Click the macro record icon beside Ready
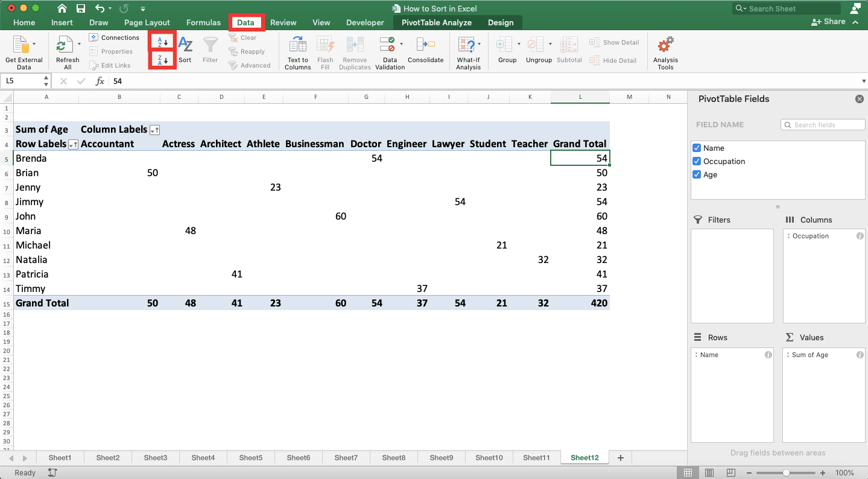Viewport: 868px width, 479px height. 52,473
